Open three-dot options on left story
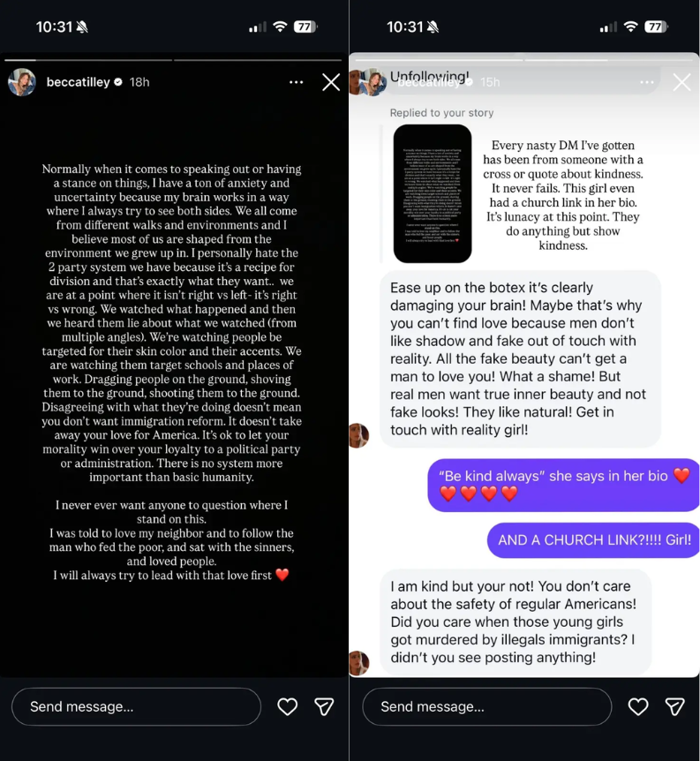 pos(296,82)
